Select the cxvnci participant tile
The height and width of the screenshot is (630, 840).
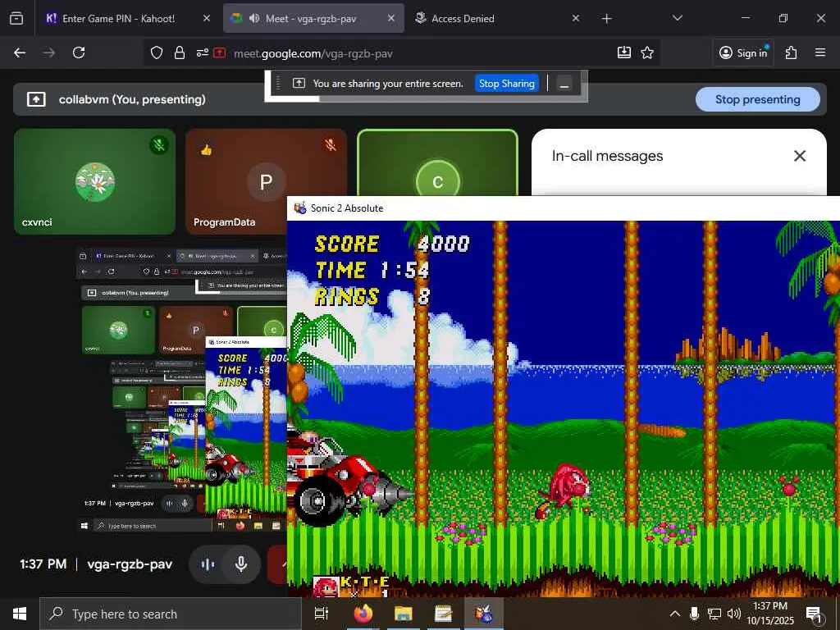click(x=95, y=181)
